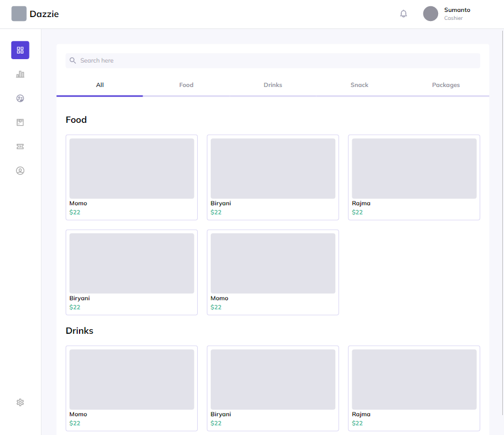Click the Rajma name in Food section
Screen dimensions: 504x435
(361, 204)
